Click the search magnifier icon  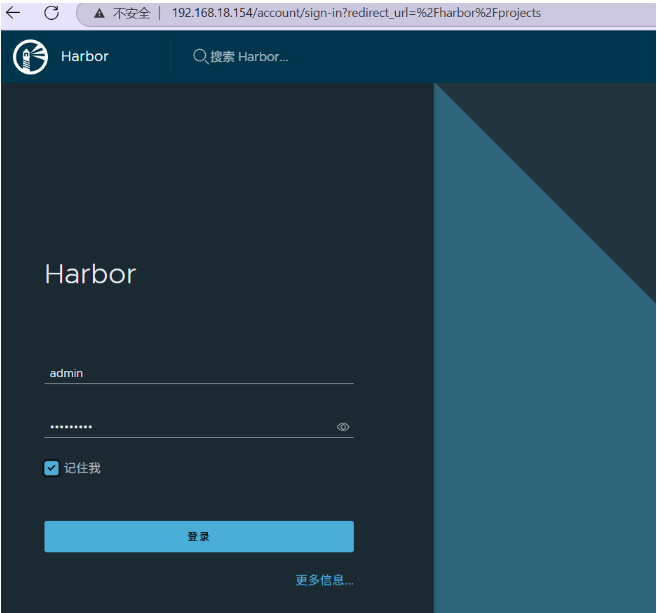(x=200, y=56)
